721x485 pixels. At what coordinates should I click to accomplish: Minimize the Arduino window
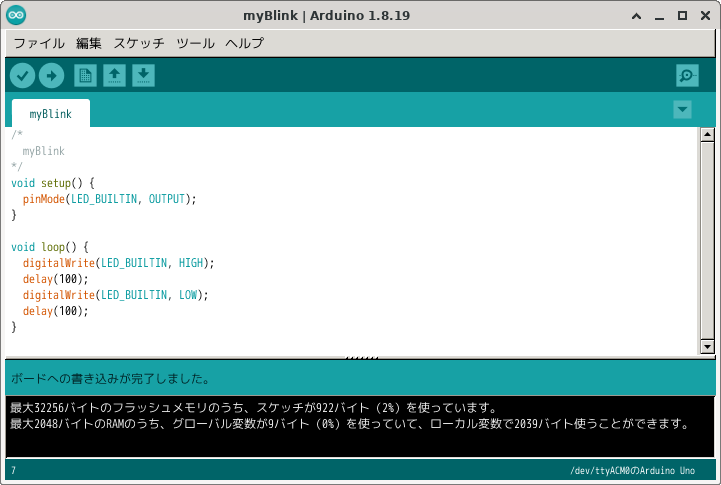point(659,16)
